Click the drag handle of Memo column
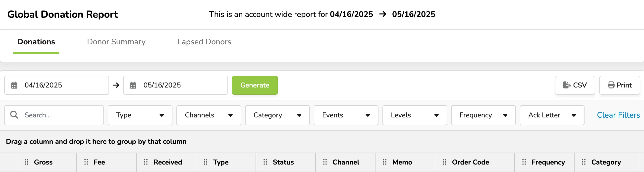 [385, 162]
